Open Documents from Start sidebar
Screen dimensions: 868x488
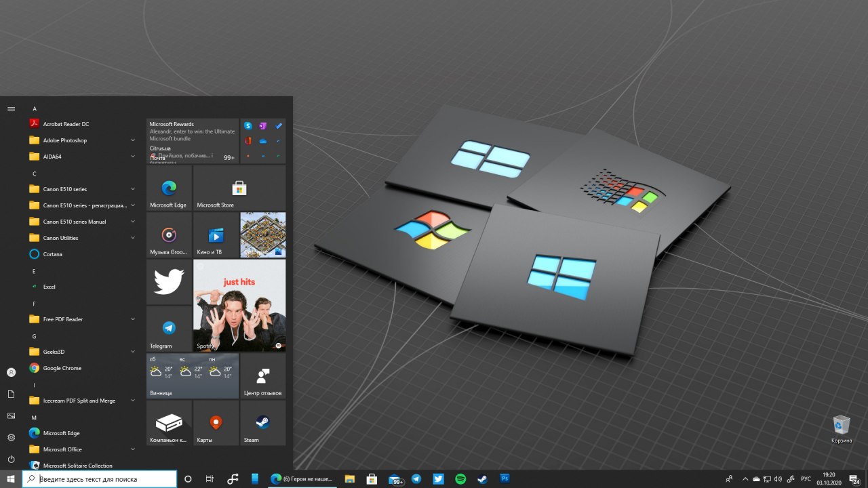coord(11,394)
